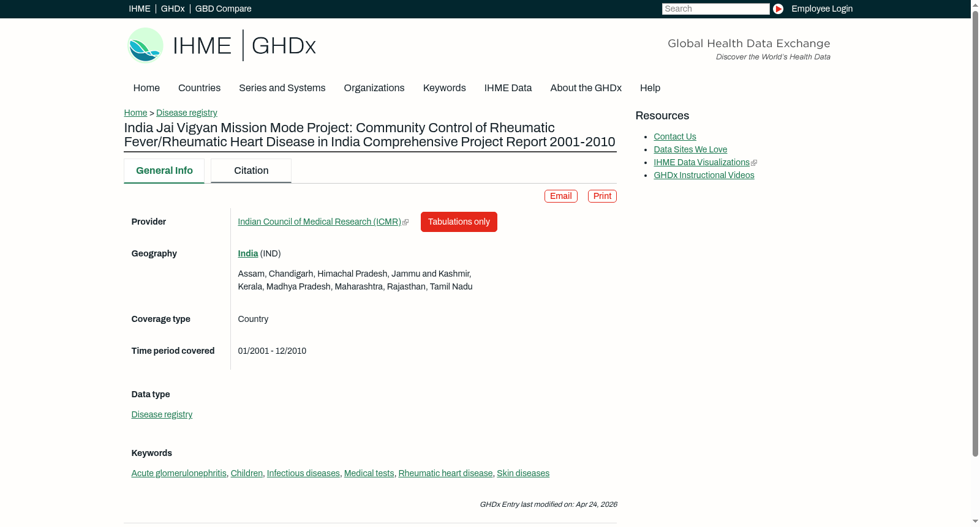This screenshot has height=527, width=980.
Task: Click Rheumatic heart disease keyword
Action: 446,473
